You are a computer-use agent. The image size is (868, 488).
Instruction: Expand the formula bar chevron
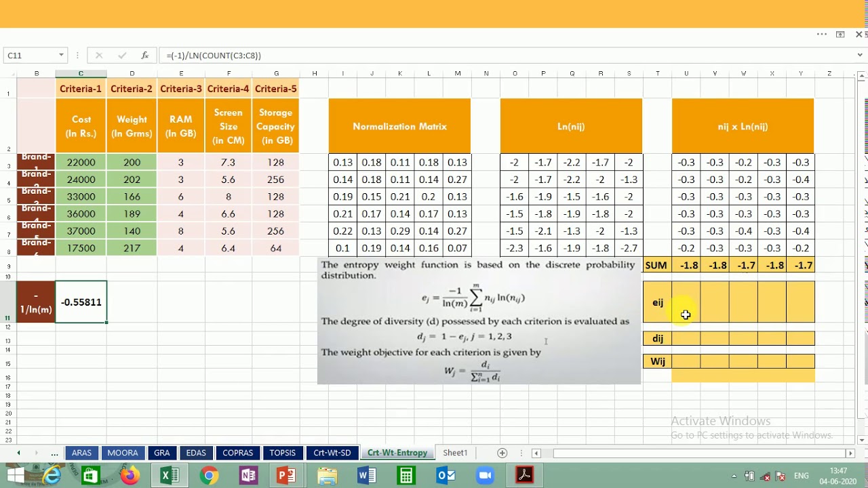(x=860, y=56)
